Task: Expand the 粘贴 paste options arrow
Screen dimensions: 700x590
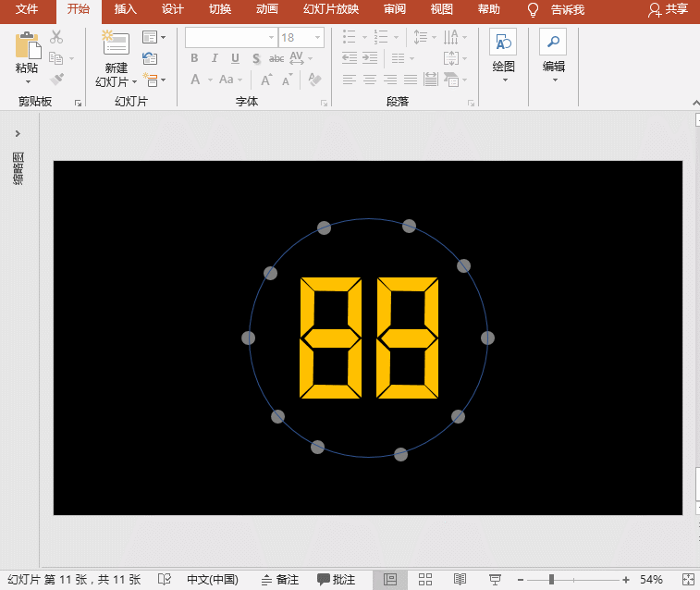Action: tap(28, 81)
